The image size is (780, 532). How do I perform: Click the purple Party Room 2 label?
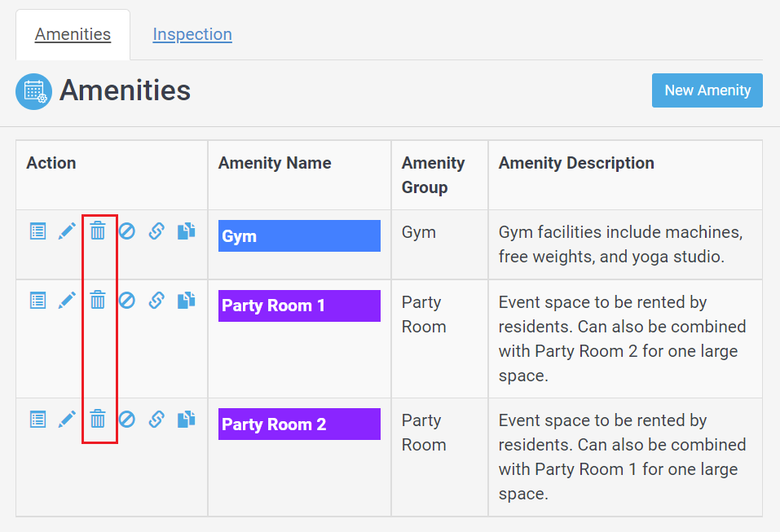tap(299, 424)
